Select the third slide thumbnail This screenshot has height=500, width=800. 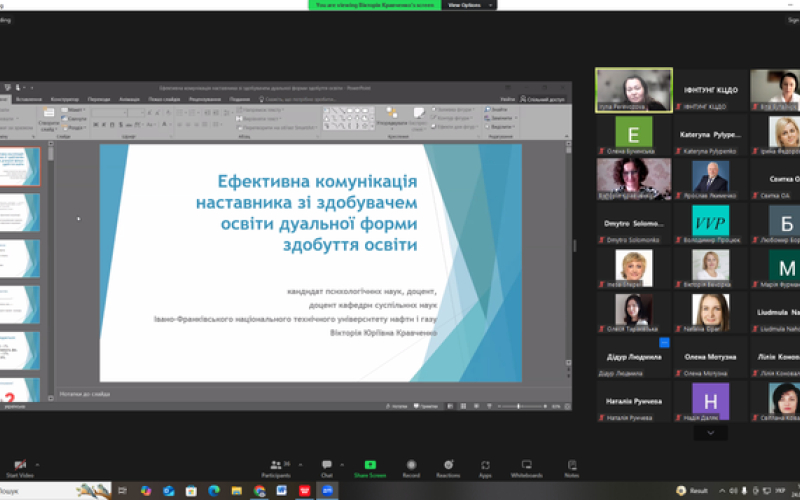pos(19,259)
